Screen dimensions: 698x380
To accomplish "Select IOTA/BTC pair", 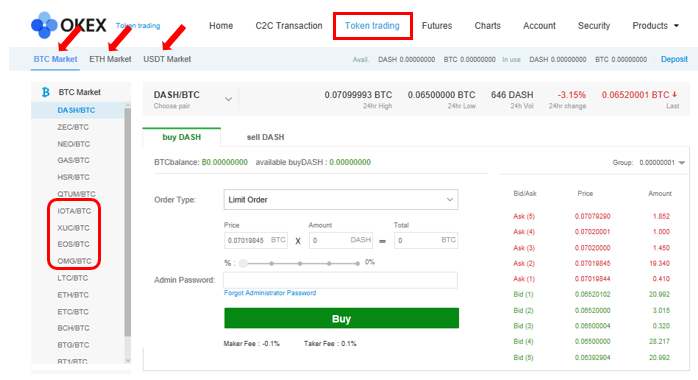I will (x=74, y=211).
